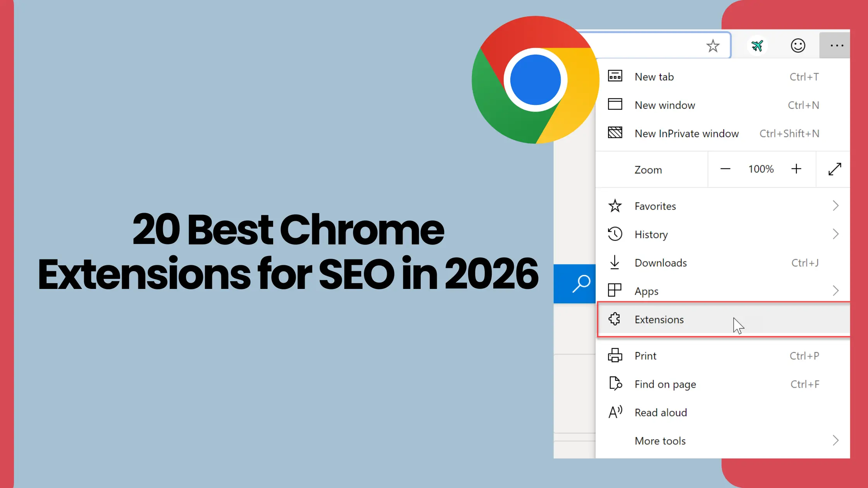Click the Find on page icon
The height and width of the screenshot is (488, 868).
[615, 384]
